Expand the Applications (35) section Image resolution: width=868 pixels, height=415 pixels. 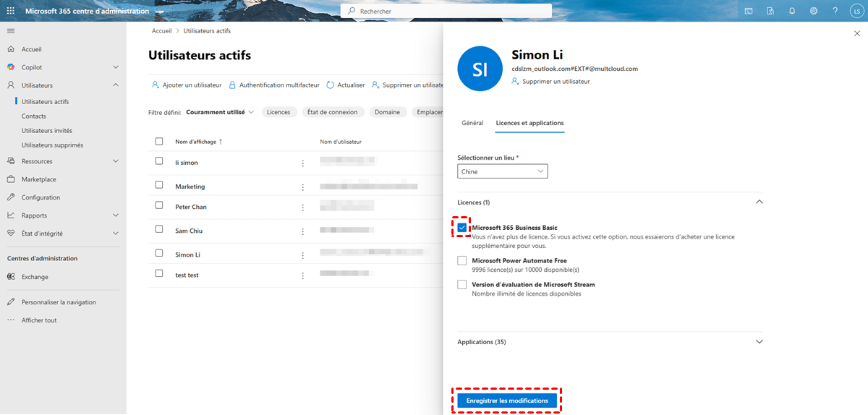(759, 341)
